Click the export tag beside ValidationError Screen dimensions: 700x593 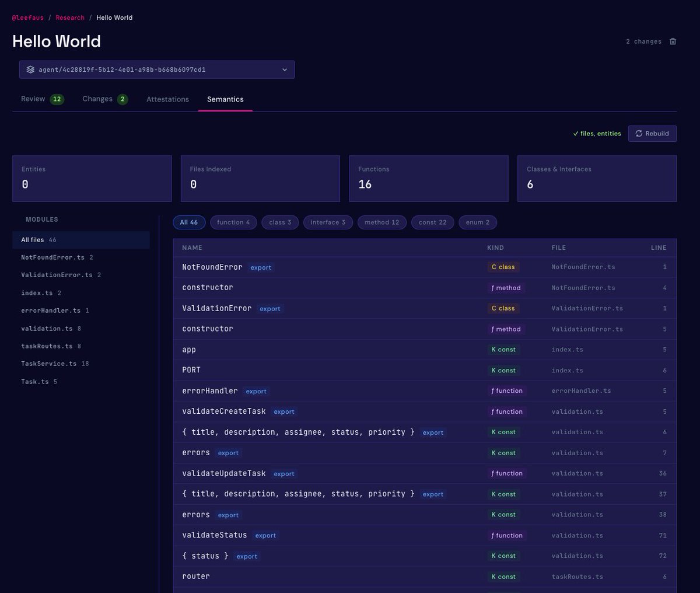270,309
